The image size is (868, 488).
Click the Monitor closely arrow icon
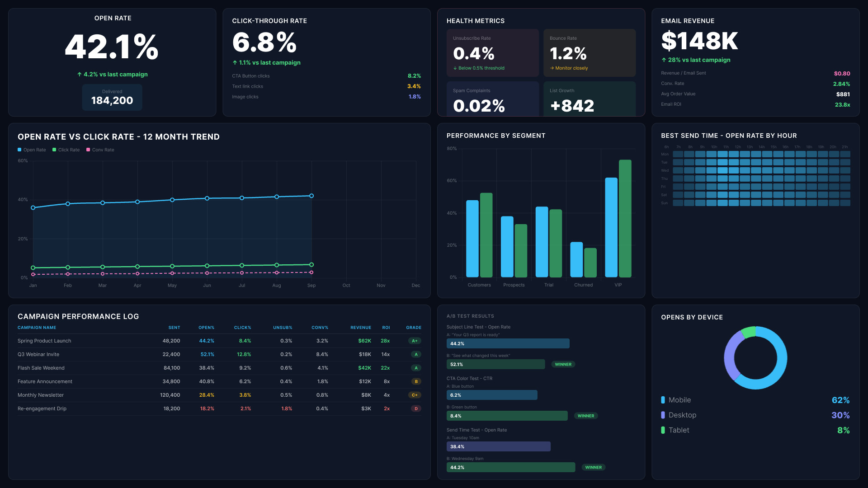pyautogui.click(x=552, y=68)
